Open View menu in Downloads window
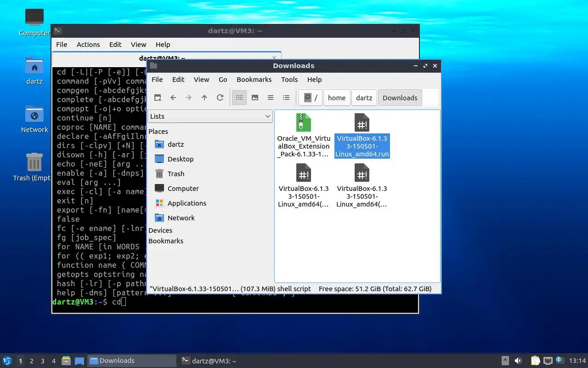 click(201, 79)
